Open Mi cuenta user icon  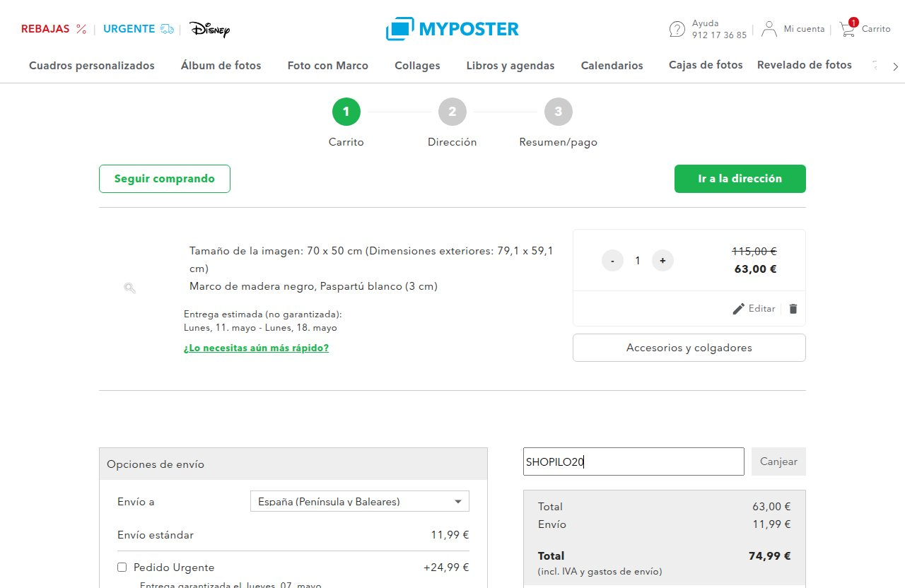[x=769, y=29]
